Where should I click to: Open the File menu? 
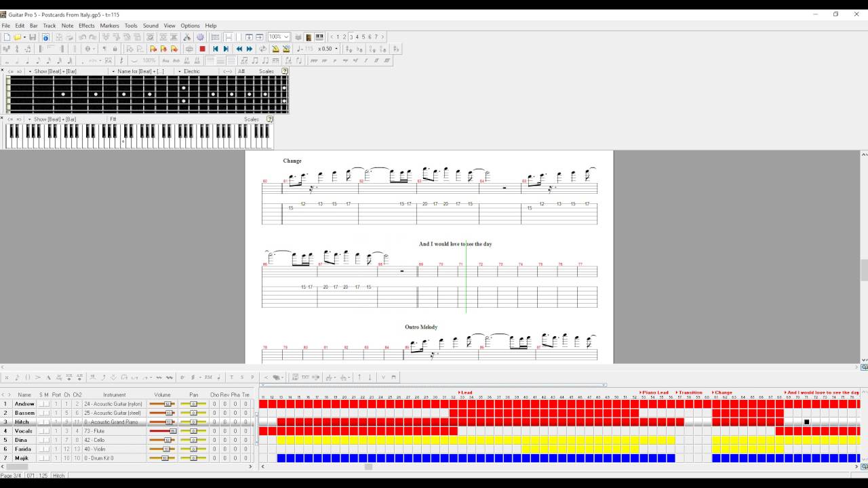(6, 26)
